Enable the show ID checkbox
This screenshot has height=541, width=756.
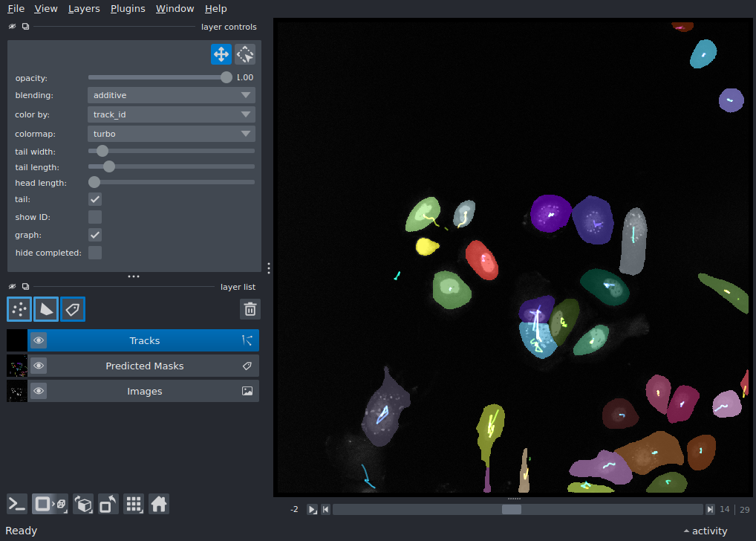tap(94, 217)
